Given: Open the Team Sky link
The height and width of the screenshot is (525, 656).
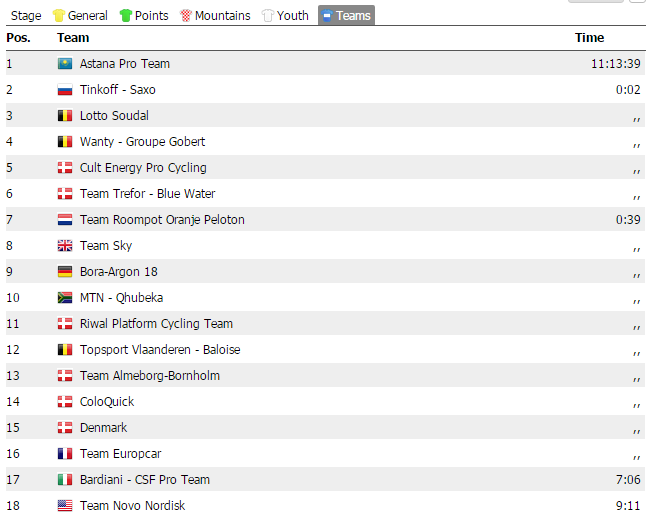Looking at the screenshot, I should point(106,246).
